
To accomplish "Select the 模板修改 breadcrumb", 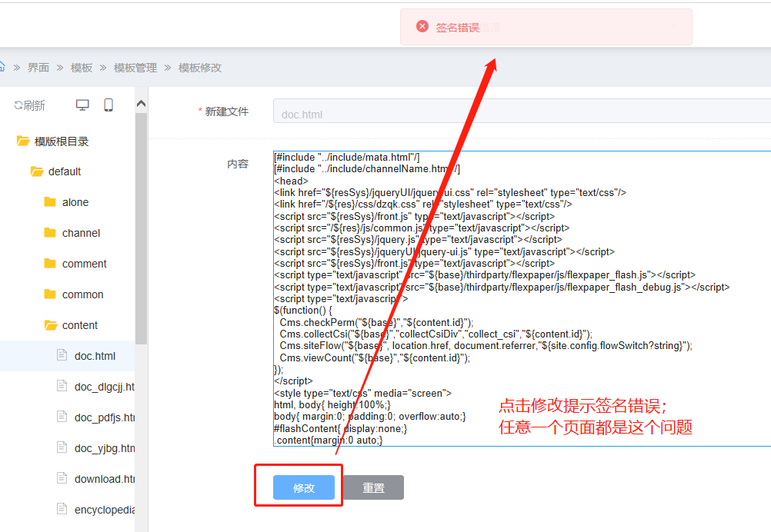I will point(200,68).
